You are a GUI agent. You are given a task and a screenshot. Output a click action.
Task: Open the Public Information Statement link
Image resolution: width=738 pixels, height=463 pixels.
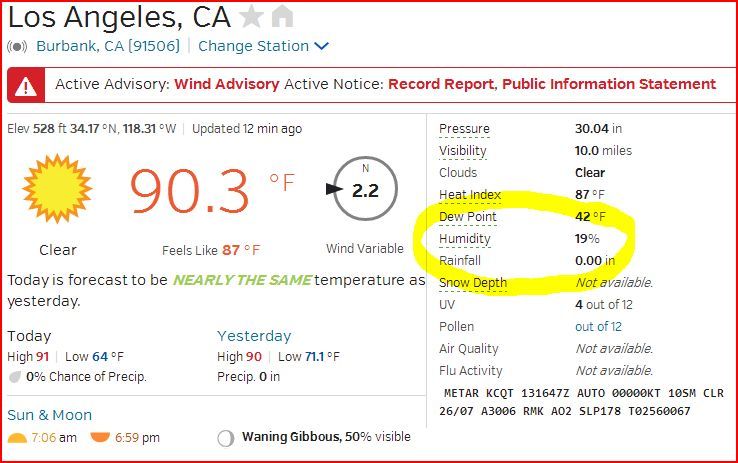point(608,84)
